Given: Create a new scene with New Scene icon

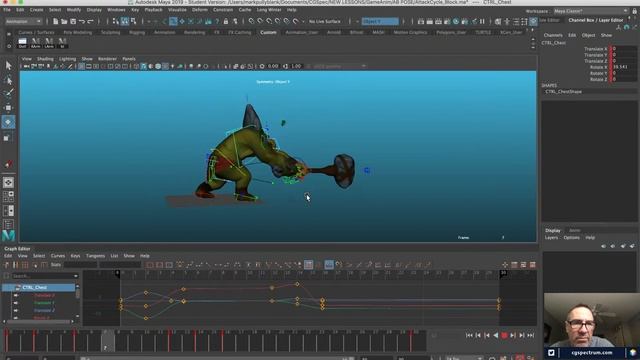Looking at the screenshot, I should point(55,21).
